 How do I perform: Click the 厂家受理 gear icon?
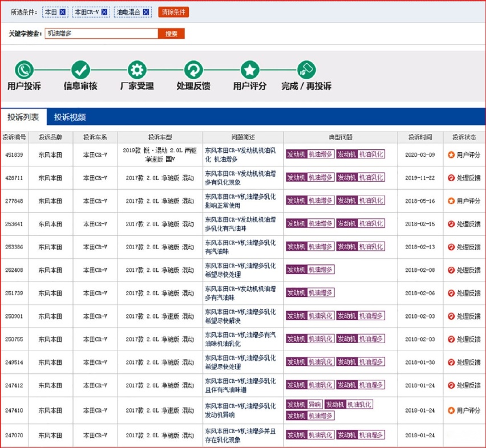tap(137, 70)
